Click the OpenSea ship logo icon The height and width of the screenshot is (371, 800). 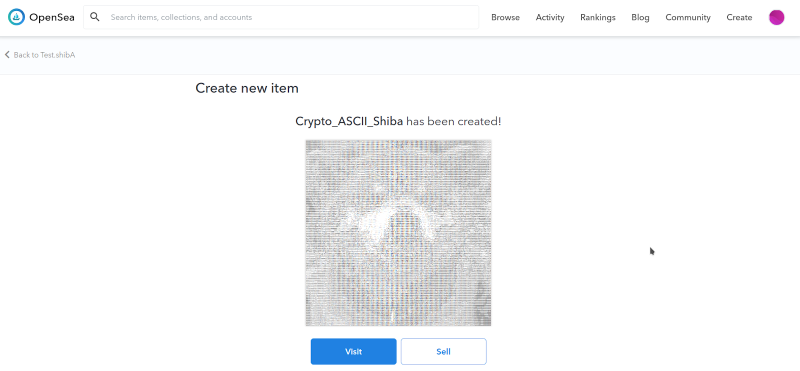[16, 17]
